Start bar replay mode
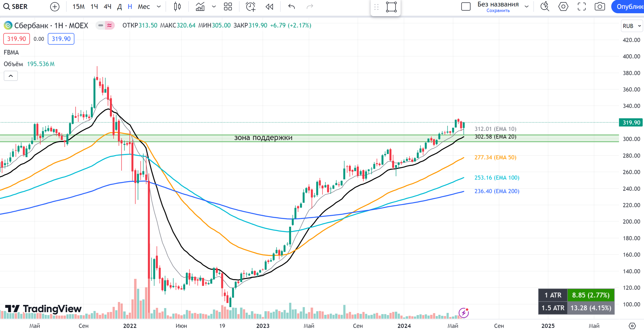The image size is (644, 332). coord(269,7)
